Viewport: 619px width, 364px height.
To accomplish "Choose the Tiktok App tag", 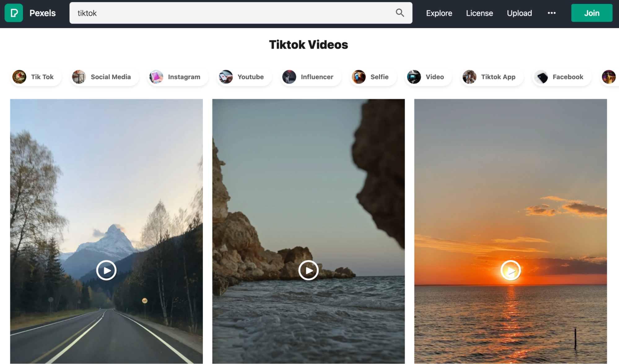I will (492, 77).
